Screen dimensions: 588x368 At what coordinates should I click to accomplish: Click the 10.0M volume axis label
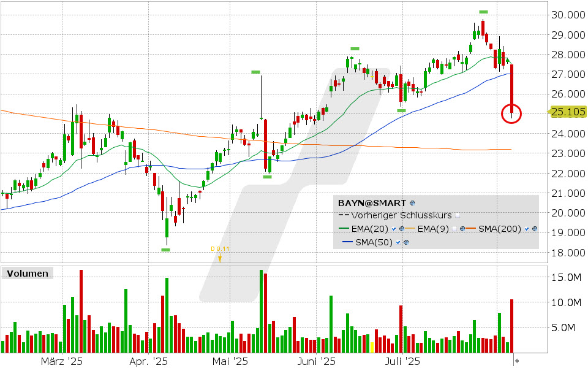(x=566, y=302)
